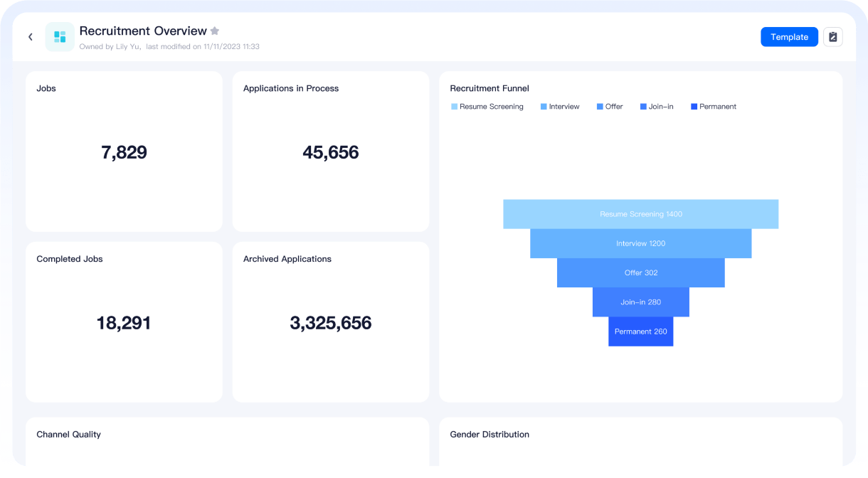The image size is (868, 478).
Task: Toggle Resume Screening in the funnel legend
Action: click(x=487, y=107)
